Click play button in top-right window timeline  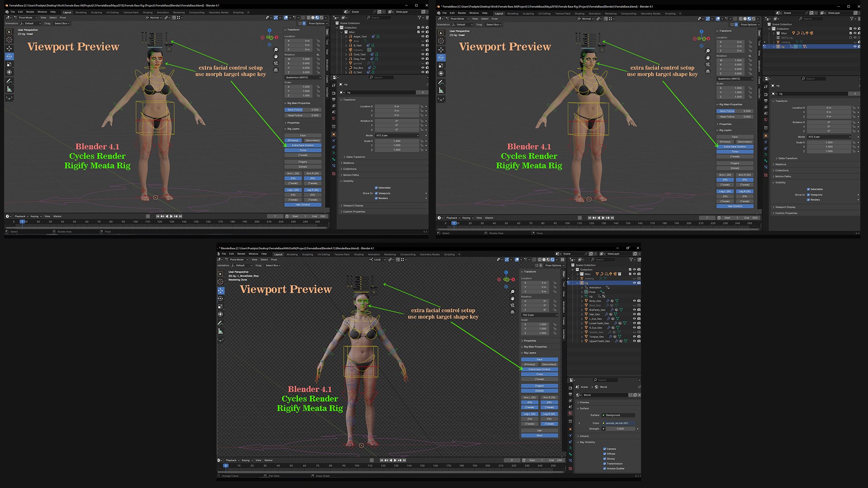tap(603, 218)
